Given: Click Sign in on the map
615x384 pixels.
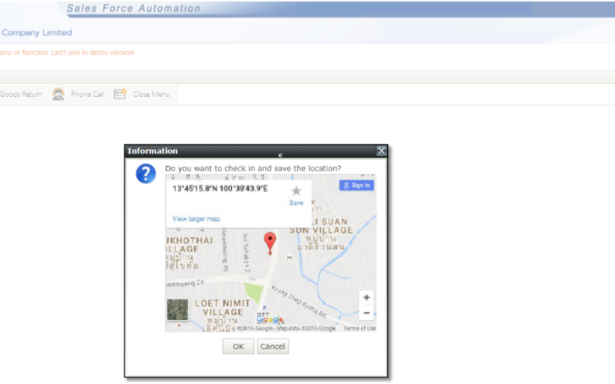Looking at the screenshot, I should point(357,185).
